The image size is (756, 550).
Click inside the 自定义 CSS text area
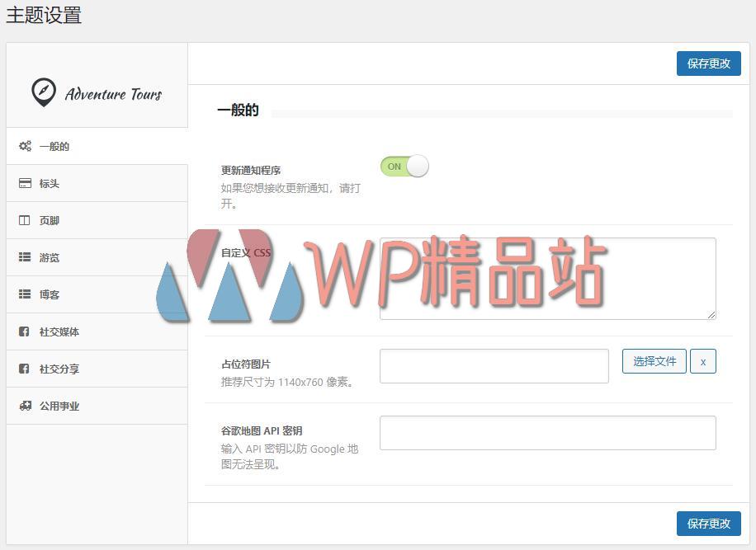[547, 279]
